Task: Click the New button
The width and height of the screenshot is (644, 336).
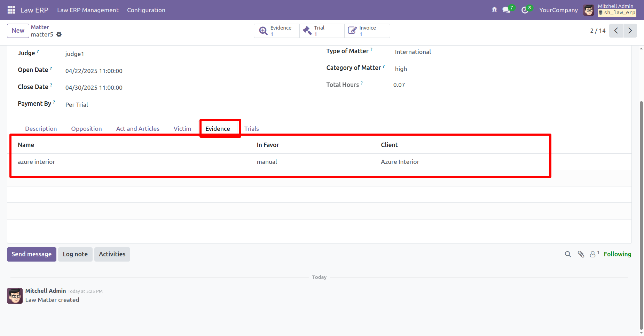Action: click(x=18, y=31)
